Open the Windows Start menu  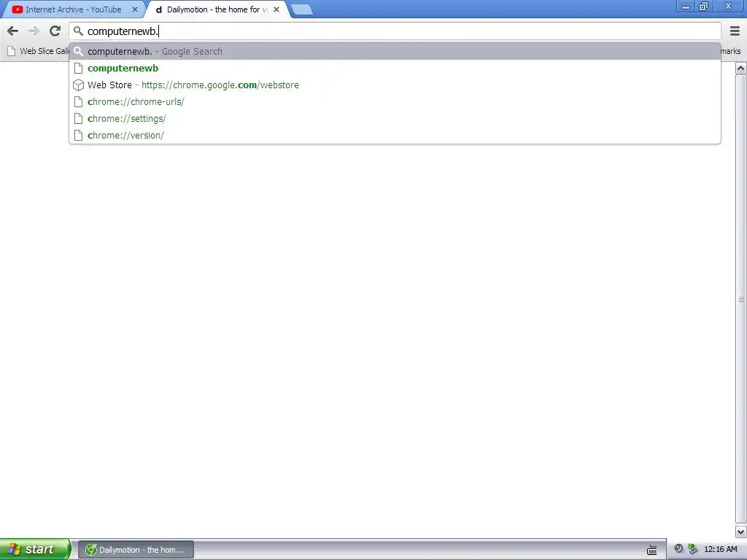click(35, 550)
